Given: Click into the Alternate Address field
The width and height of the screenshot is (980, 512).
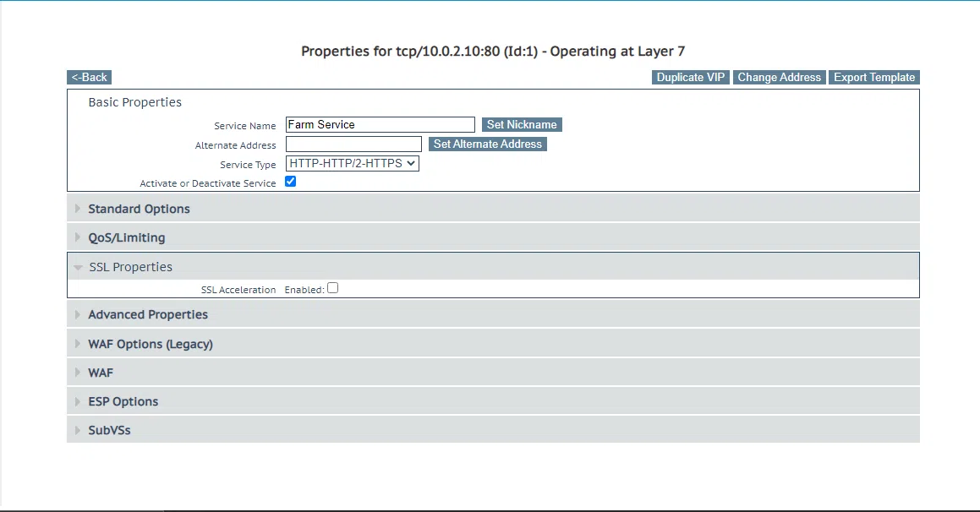Looking at the screenshot, I should tap(353, 144).
